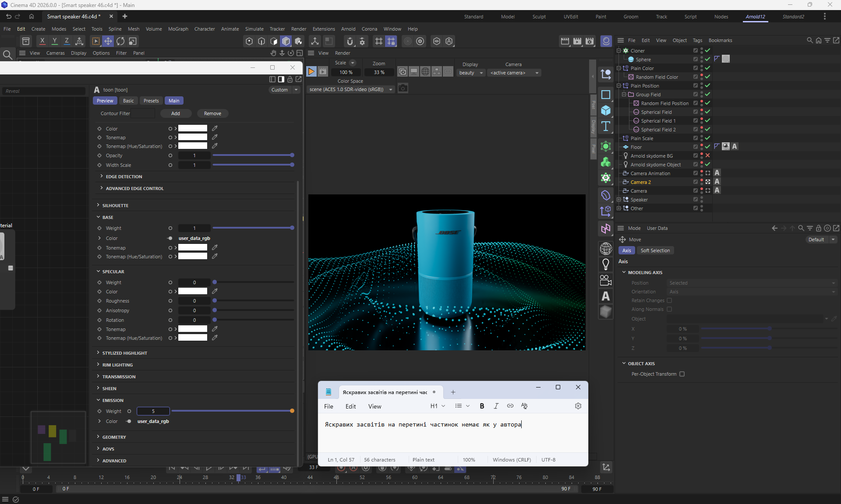This screenshot has width=841, height=504.
Task: Click the Emission Weight slider handle
Action: tap(292, 411)
